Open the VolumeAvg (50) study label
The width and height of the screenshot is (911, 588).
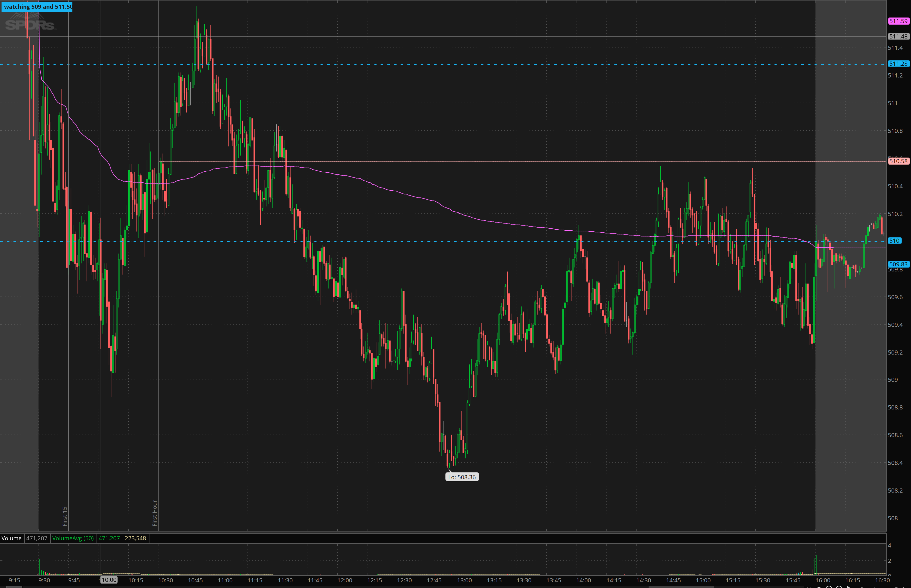(73, 538)
